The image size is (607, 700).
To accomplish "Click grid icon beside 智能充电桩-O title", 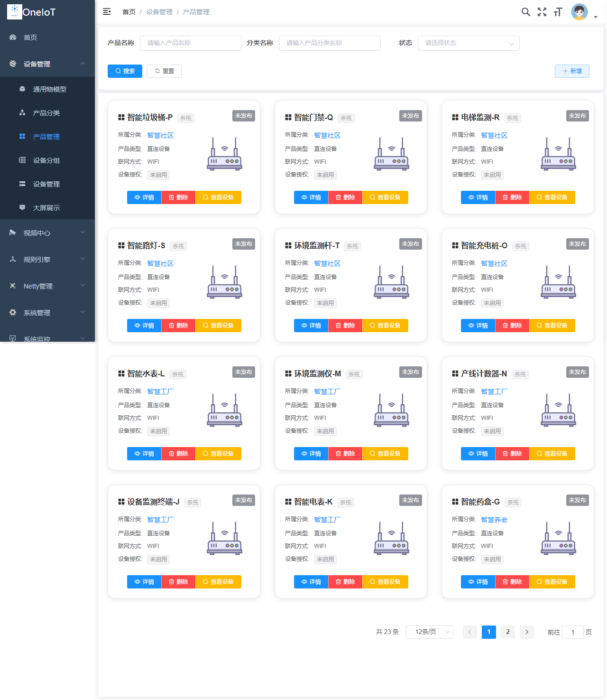I will (x=455, y=245).
